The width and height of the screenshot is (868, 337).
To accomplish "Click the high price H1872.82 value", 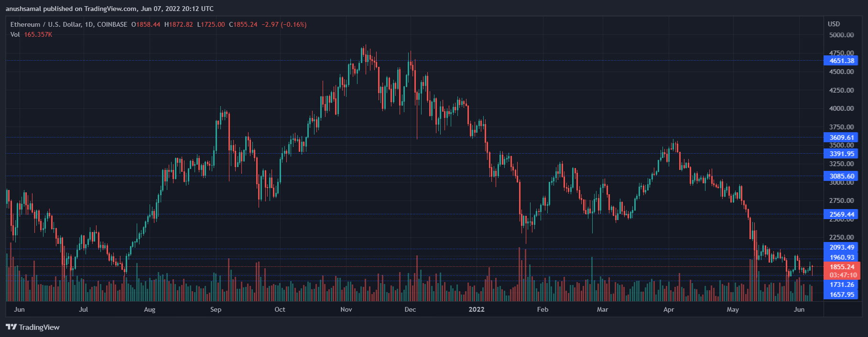I will point(179,24).
